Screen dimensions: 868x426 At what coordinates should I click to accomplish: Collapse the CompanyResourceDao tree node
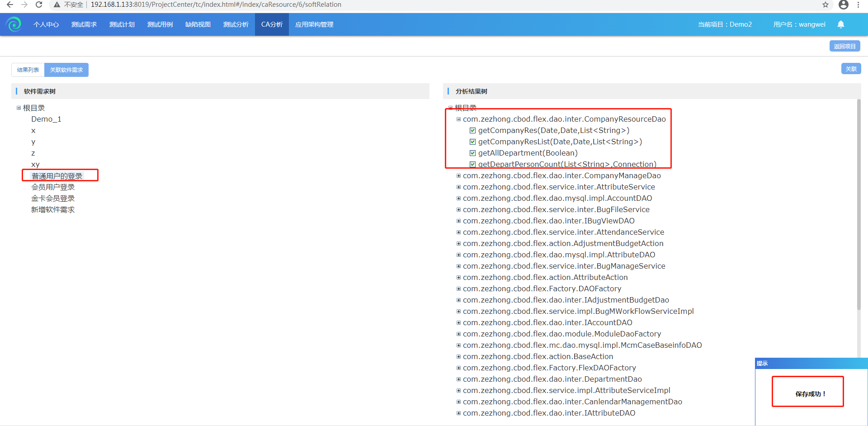pyautogui.click(x=458, y=119)
